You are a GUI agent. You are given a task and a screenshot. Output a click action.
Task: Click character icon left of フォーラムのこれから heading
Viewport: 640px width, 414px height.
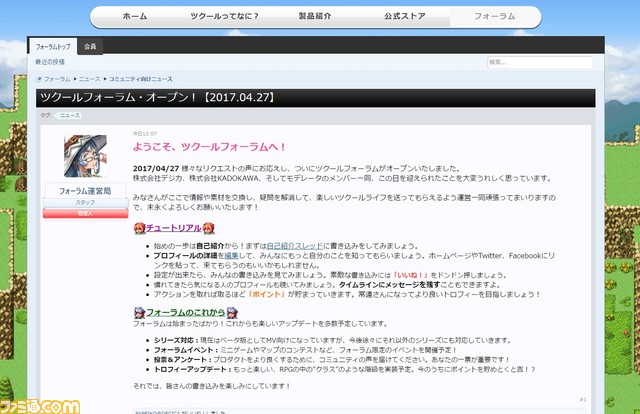138,313
